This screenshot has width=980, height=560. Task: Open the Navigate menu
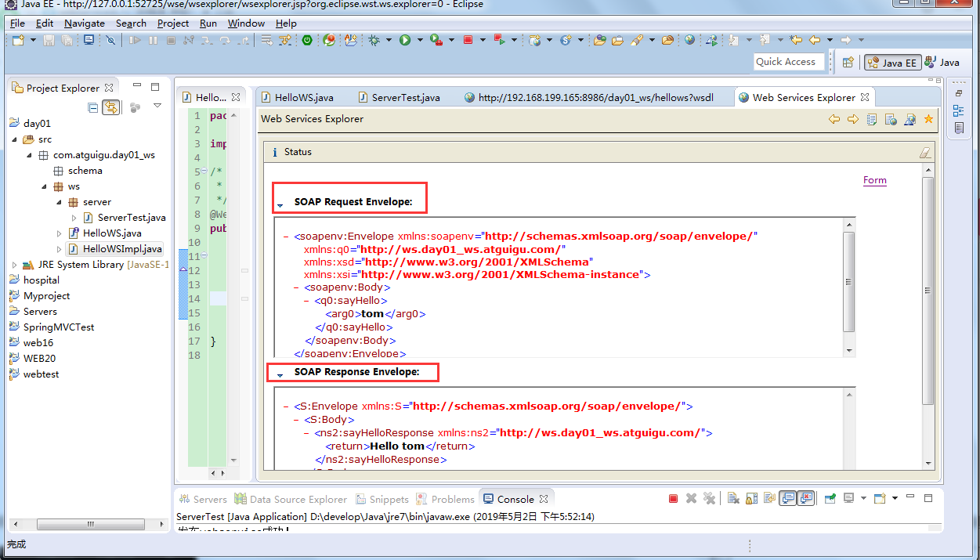click(85, 23)
